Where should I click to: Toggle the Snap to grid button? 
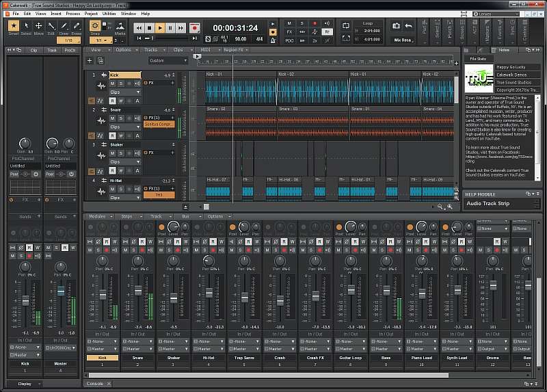pos(94,26)
